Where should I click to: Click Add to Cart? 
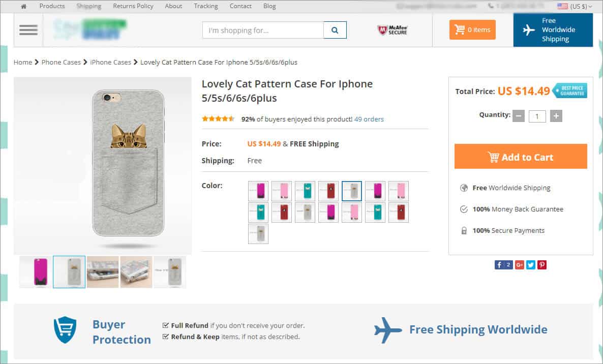520,157
